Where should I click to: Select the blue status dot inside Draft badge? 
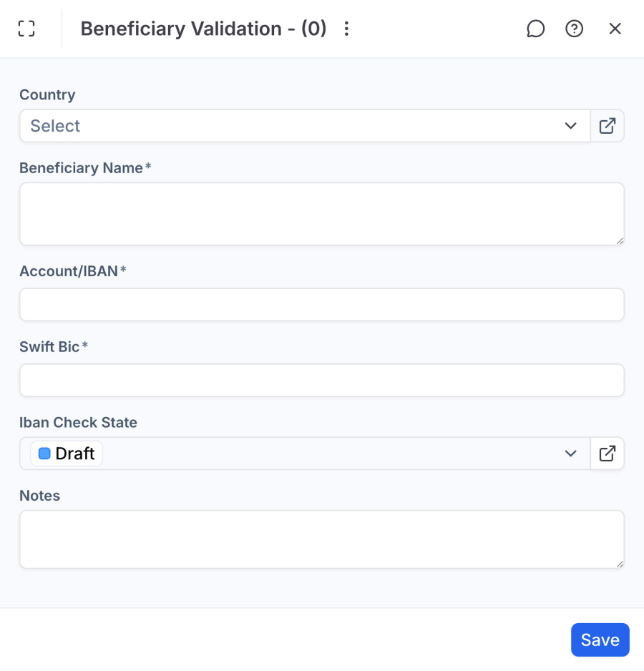44,453
